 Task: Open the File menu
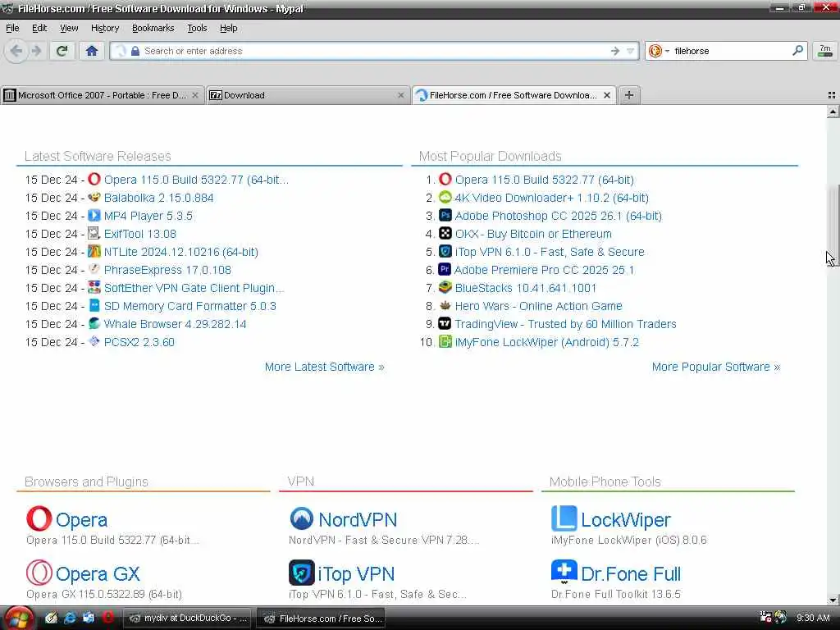pyautogui.click(x=12, y=28)
